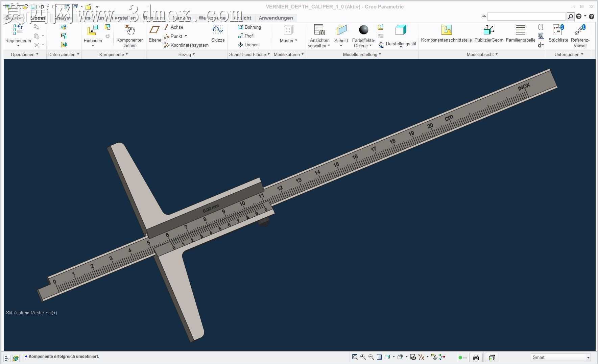This screenshot has width=598, height=364.
Task: Expand the Operationen group
Action: pos(24,54)
